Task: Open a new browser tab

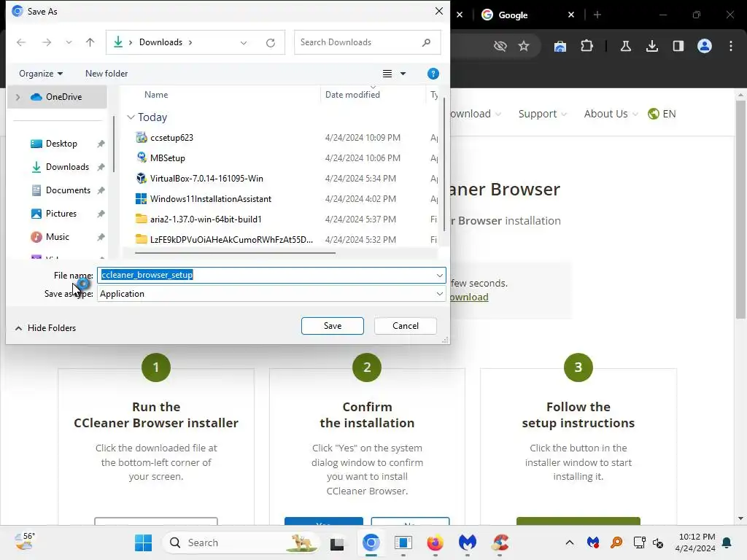Action: coord(597,15)
